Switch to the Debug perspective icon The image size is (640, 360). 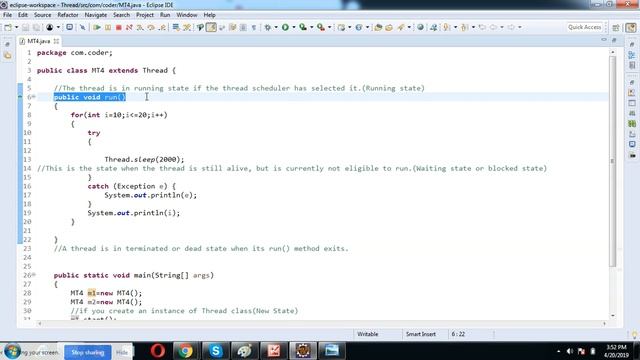(x=631, y=27)
